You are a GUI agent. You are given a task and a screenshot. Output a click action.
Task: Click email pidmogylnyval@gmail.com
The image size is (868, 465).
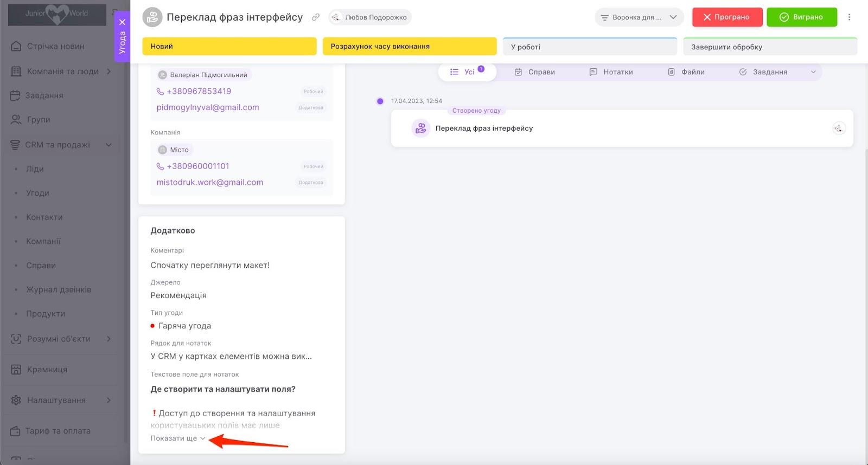click(x=208, y=107)
